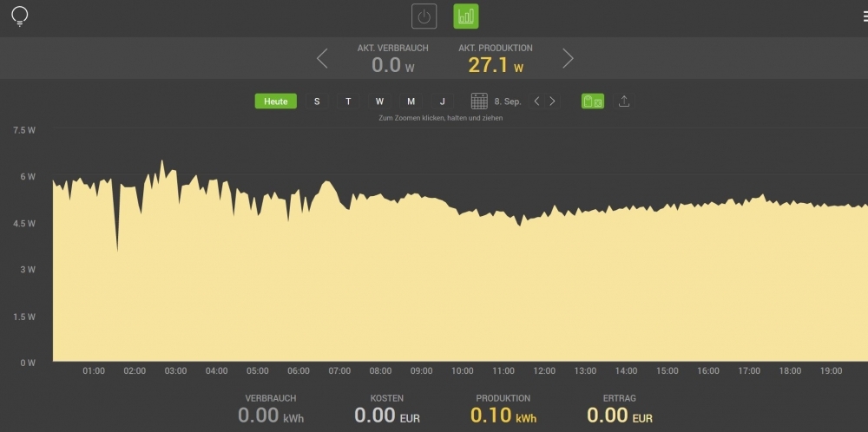Image resolution: width=868 pixels, height=432 pixels.
Task: Open the power switch view
Action: click(424, 16)
